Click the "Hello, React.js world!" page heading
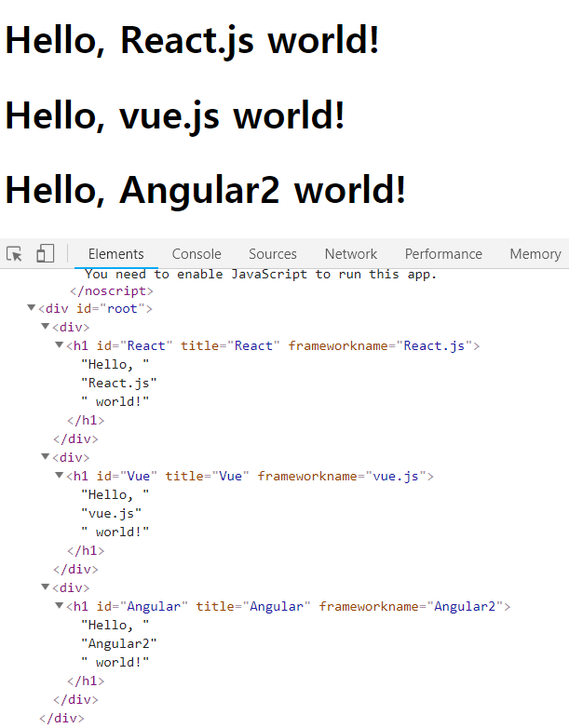 click(192, 41)
